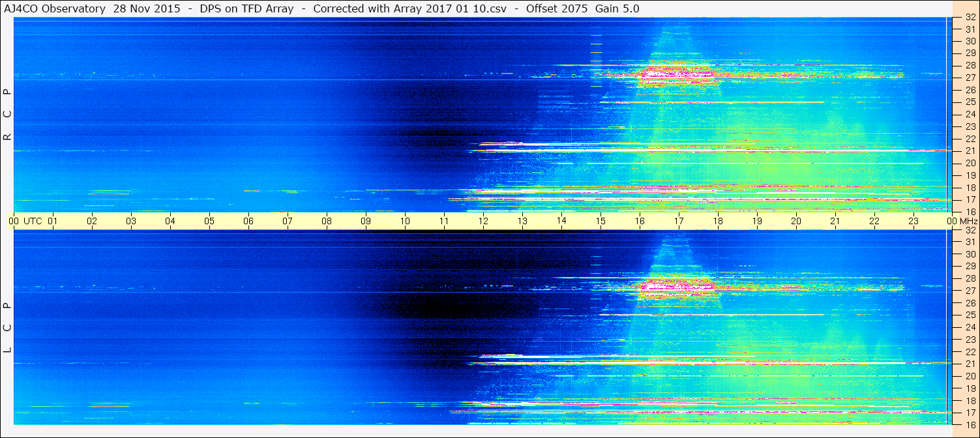The height and width of the screenshot is (438, 980).
Task: Click the 22 MHz tick of the LCP panel
Action: point(970,351)
